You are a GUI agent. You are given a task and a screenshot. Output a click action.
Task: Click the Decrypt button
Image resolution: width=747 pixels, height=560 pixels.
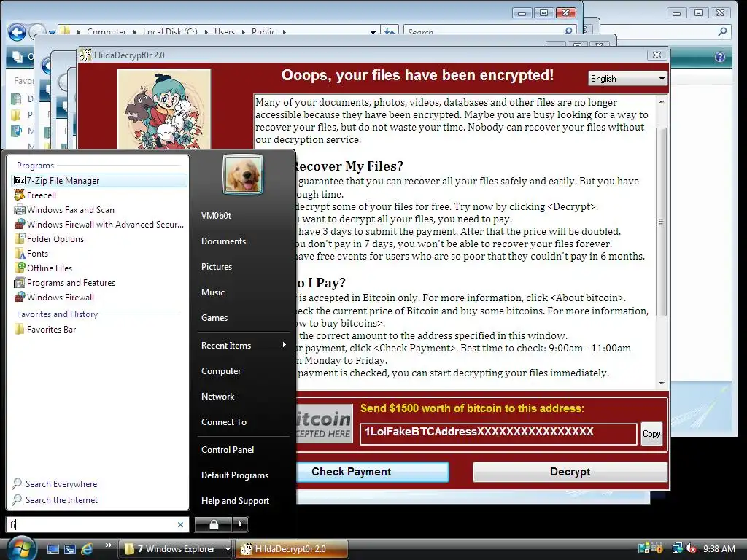570,472
